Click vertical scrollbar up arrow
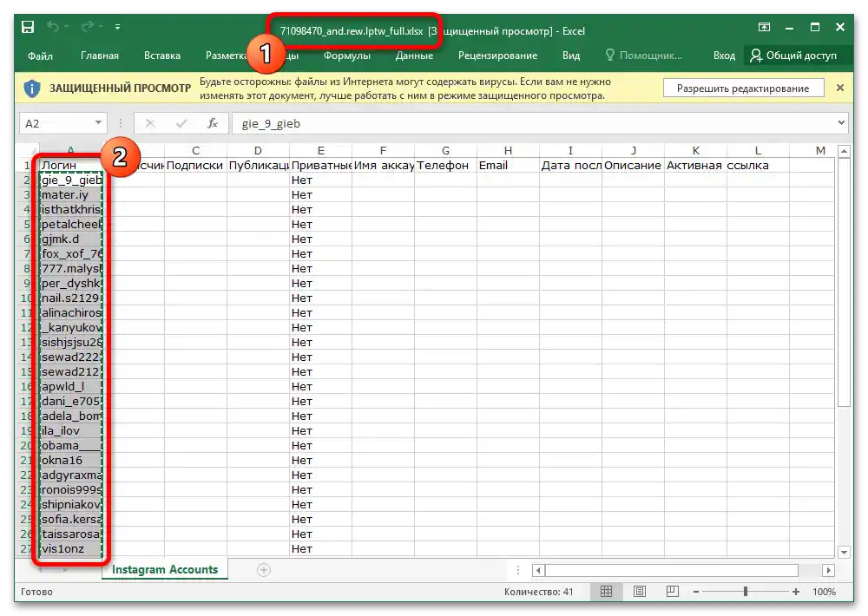 (x=844, y=151)
